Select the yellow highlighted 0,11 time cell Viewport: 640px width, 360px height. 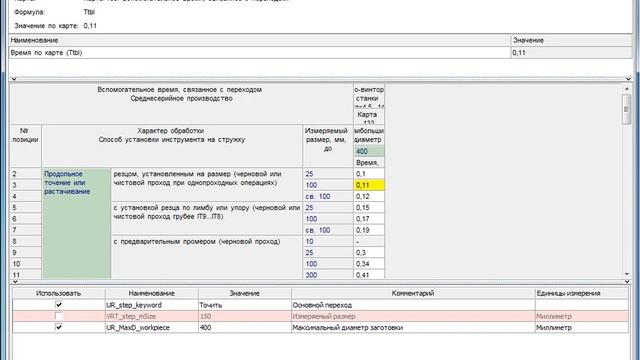point(369,185)
